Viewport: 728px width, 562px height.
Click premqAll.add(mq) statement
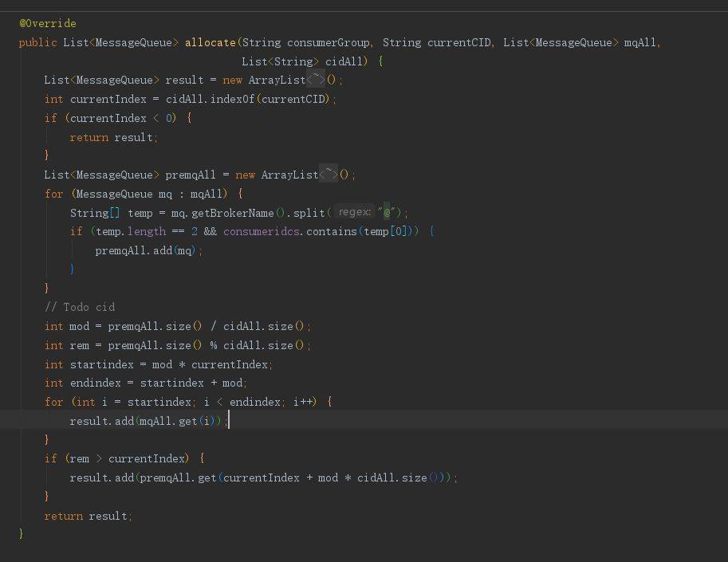click(148, 250)
